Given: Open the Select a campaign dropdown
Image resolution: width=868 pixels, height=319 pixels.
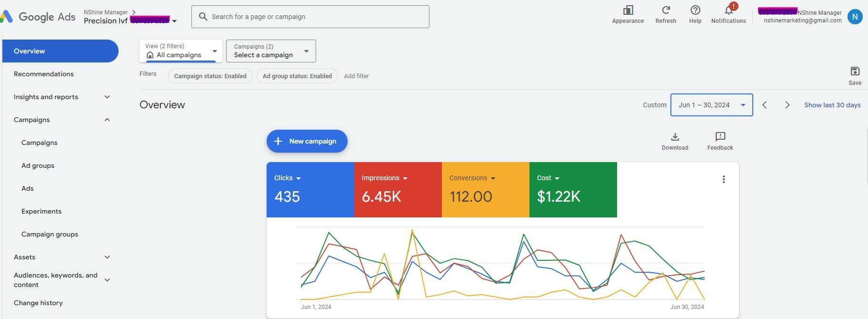Looking at the screenshot, I should tap(271, 51).
